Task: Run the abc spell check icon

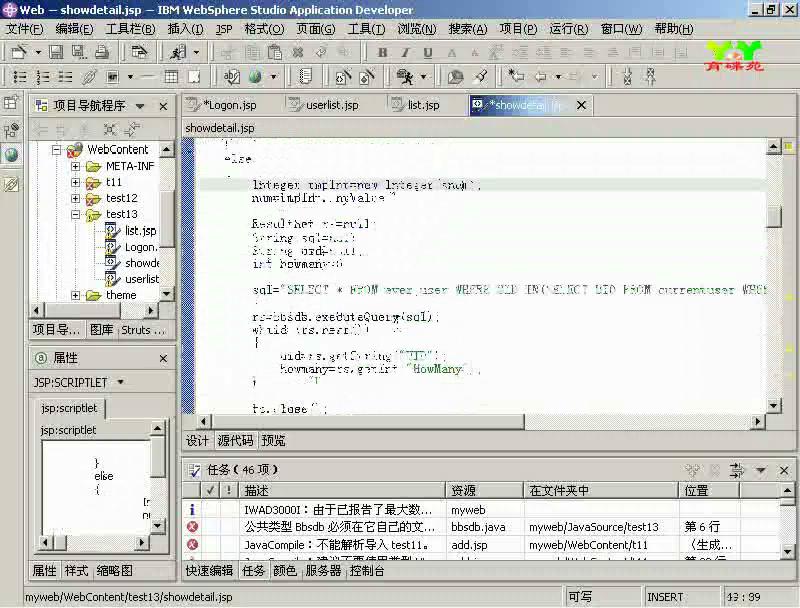Action: (x=232, y=77)
